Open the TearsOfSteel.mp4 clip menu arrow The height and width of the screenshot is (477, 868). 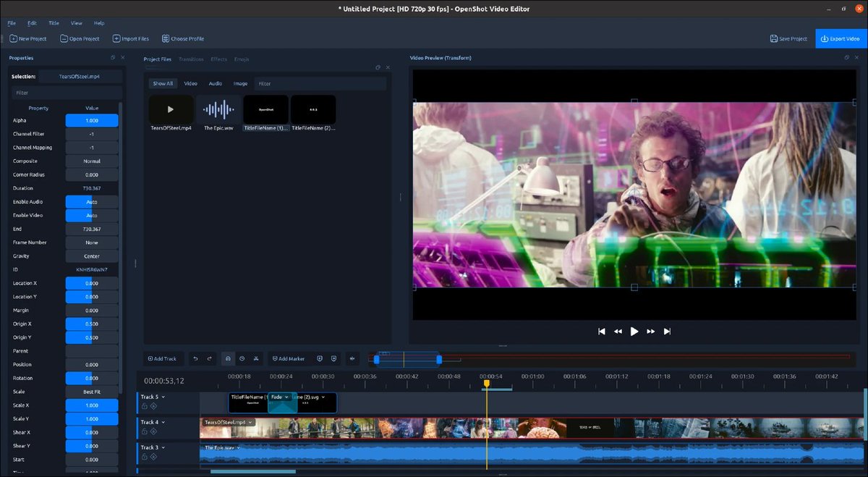click(x=250, y=422)
